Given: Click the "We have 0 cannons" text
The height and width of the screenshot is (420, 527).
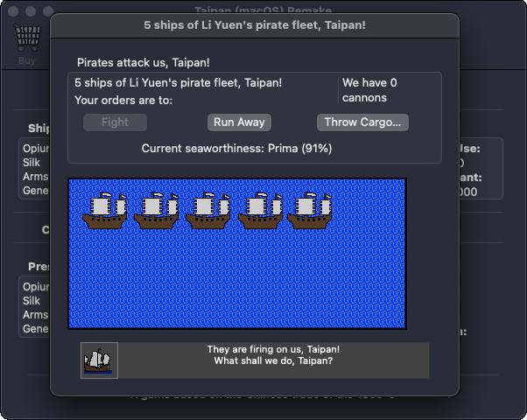Looking at the screenshot, I should pyautogui.click(x=369, y=90).
